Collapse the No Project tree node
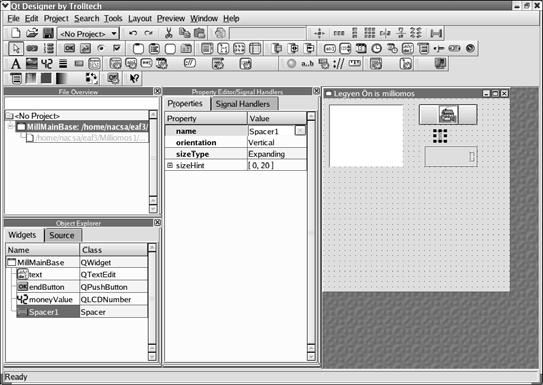Screen dimensions: 543x385 [10, 116]
